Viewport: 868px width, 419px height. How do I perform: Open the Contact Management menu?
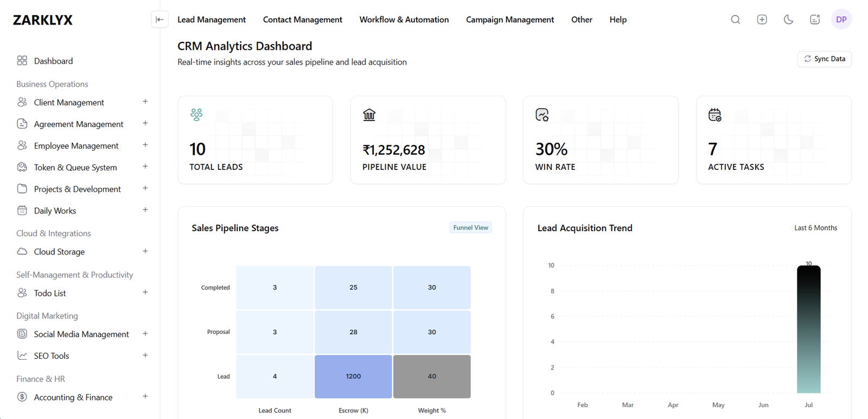303,20
